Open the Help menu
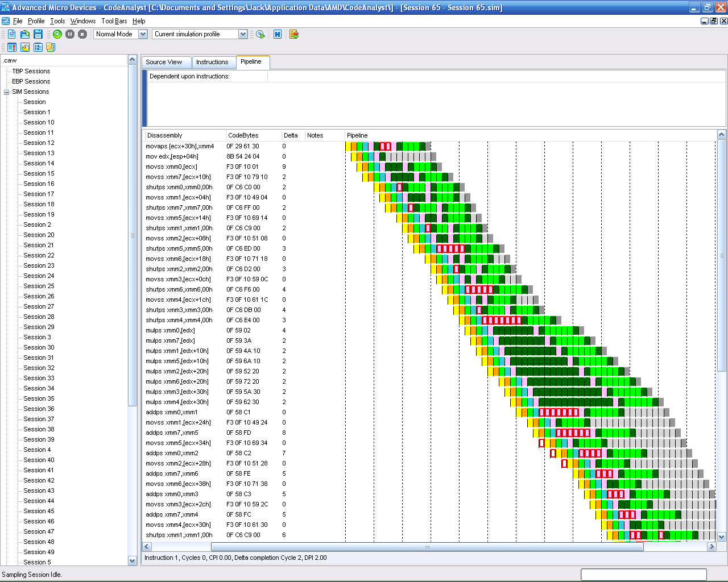Screen dimensions: 728x582 [x=139, y=21]
